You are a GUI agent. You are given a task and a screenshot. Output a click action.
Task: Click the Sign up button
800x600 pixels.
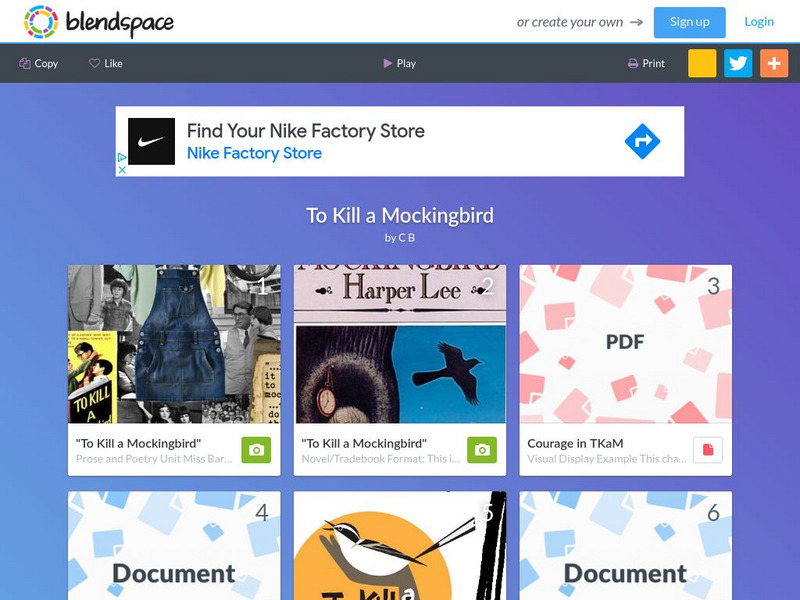[689, 22]
